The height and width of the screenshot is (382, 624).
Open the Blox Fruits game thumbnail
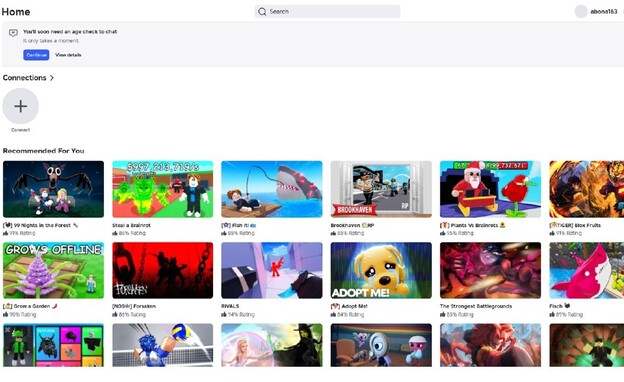tap(587, 189)
